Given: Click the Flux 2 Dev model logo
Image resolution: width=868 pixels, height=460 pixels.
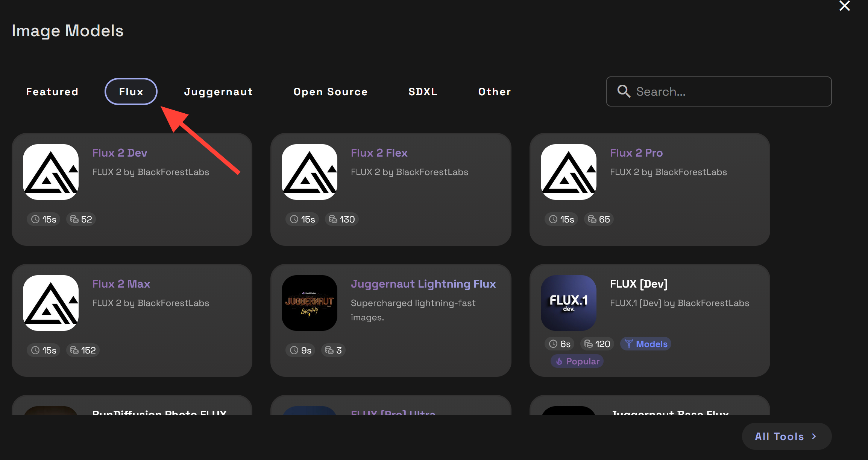Looking at the screenshot, I should (x=51, y=172).
